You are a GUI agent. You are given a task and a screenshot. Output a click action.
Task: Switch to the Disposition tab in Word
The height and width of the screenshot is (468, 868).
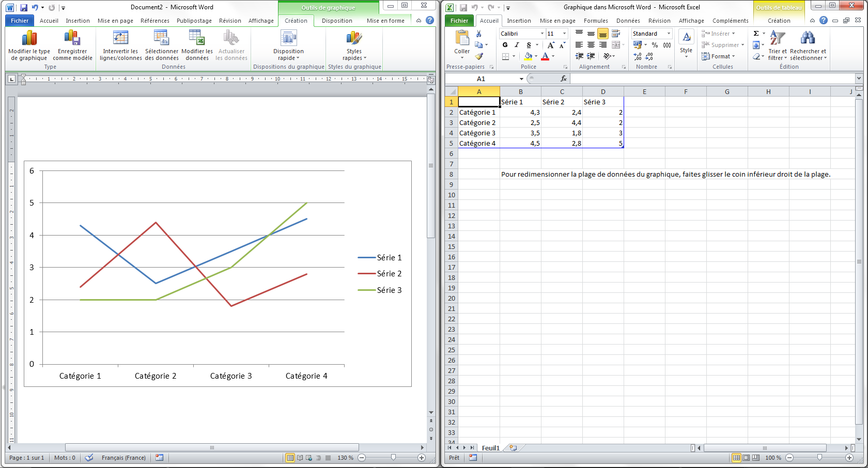(x=337, y=21)
